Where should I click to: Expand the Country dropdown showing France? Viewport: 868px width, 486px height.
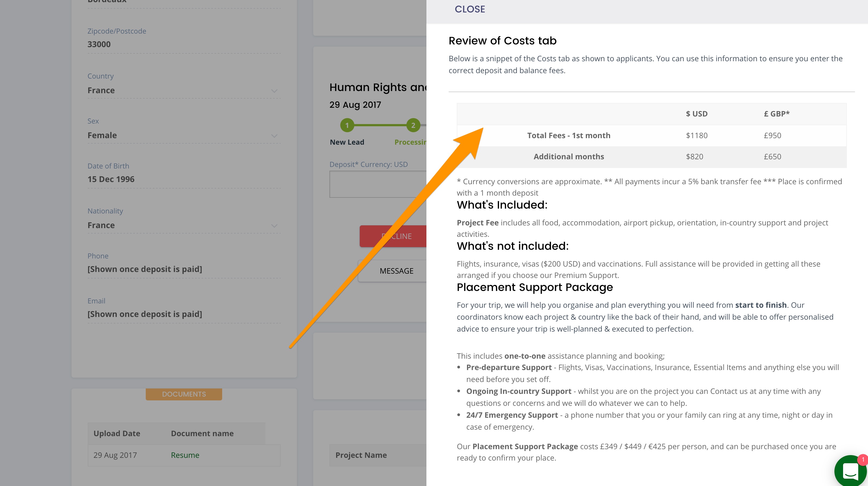[184, 90]
